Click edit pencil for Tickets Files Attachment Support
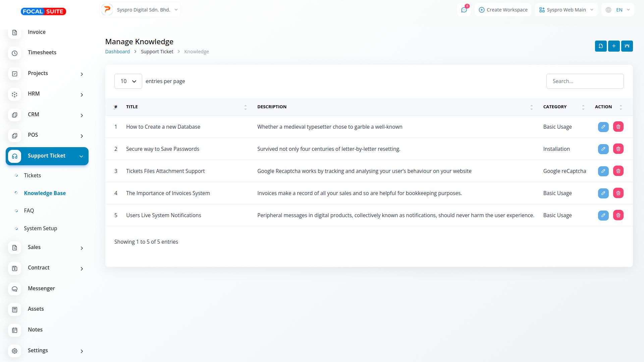The width and height of the screenshot is (644, 362). [603, 171]
